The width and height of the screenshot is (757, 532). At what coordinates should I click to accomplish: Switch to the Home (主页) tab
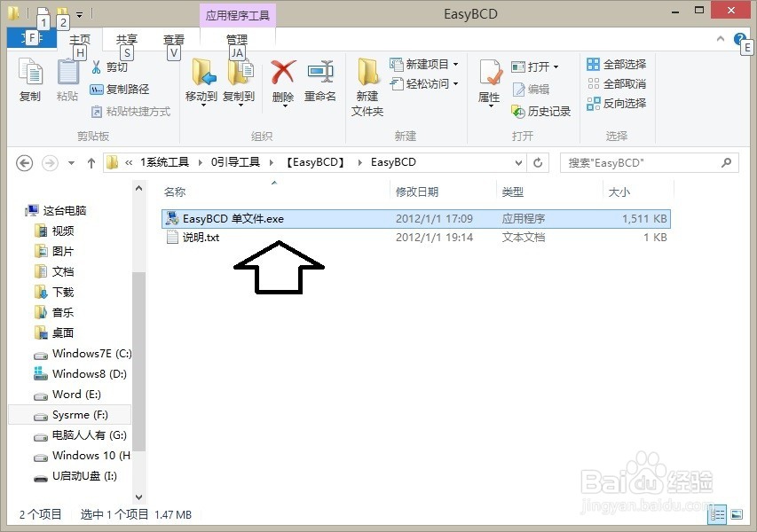coord(80,39)
